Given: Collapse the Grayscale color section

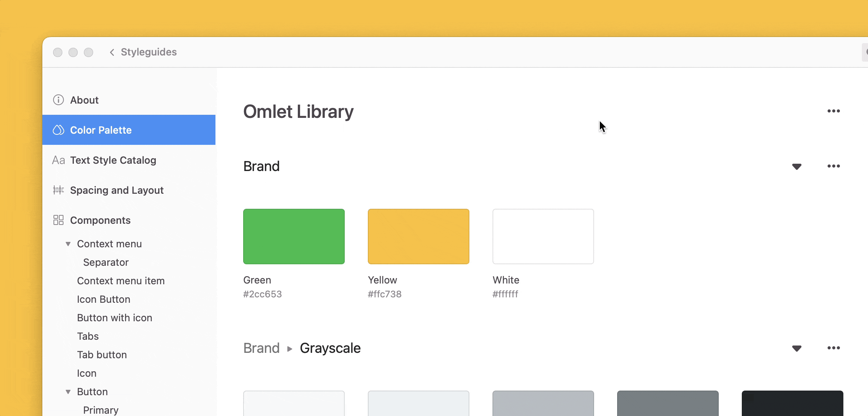Looking at the screenshot, I should point(796,348).
